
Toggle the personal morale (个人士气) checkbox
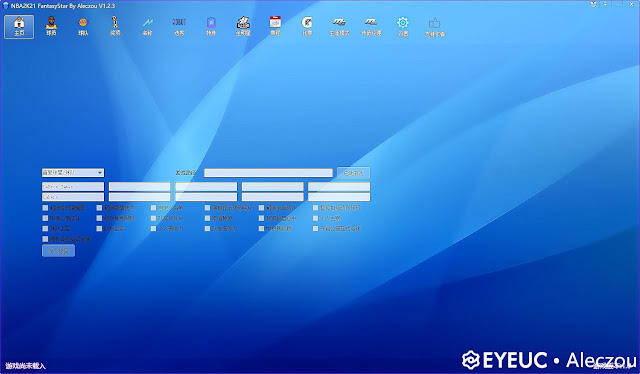316,218
